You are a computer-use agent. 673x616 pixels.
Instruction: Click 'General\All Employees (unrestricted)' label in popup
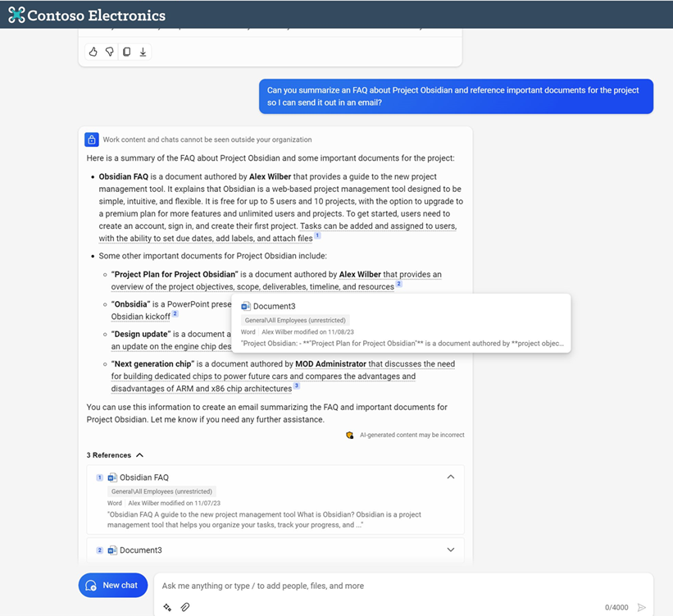(295, 321)
